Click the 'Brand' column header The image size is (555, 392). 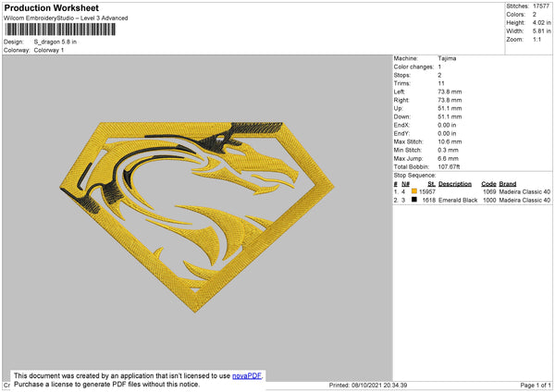508,184
